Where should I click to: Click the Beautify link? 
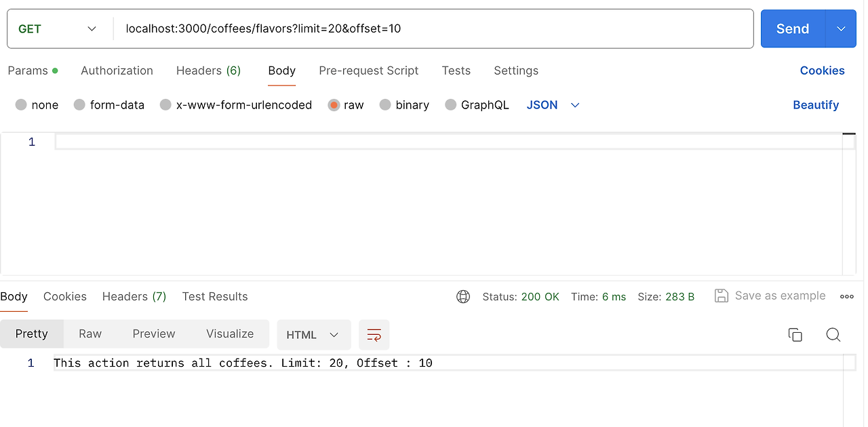816,105
